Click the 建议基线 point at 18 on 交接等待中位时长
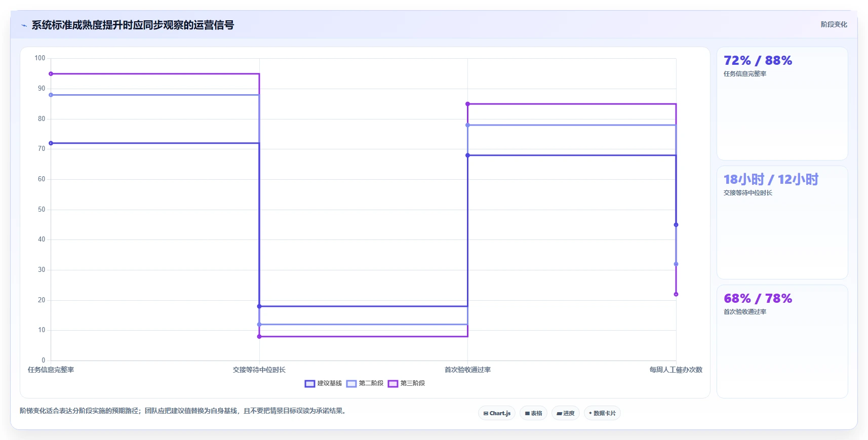 259,306
